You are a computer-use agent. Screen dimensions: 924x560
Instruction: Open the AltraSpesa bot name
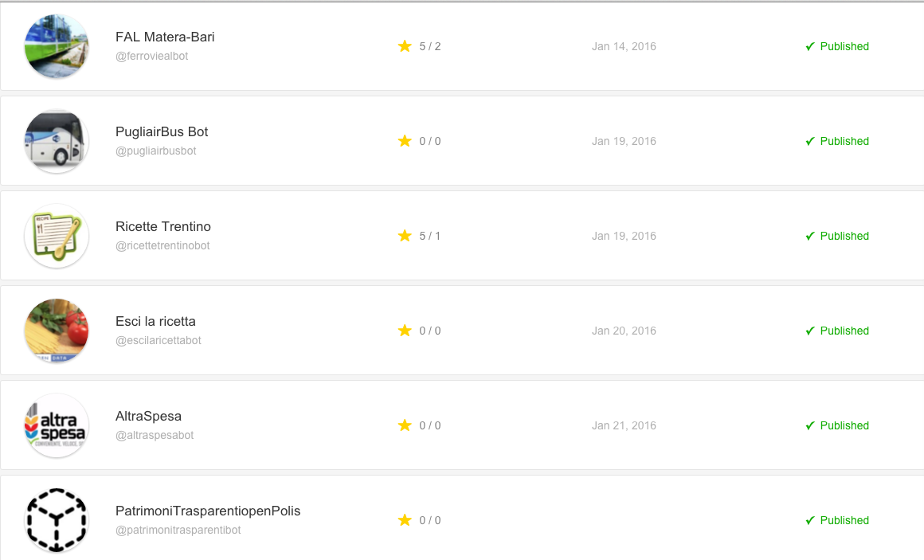coord(148,416)
